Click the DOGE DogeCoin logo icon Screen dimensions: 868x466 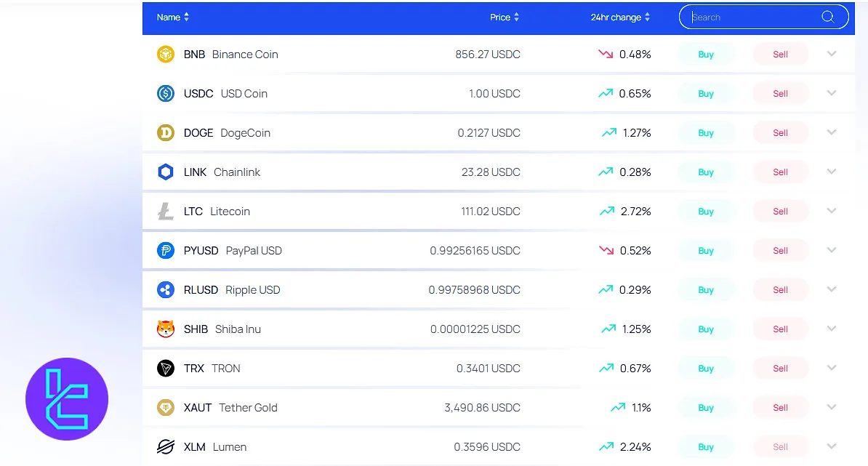click(166, 133)
